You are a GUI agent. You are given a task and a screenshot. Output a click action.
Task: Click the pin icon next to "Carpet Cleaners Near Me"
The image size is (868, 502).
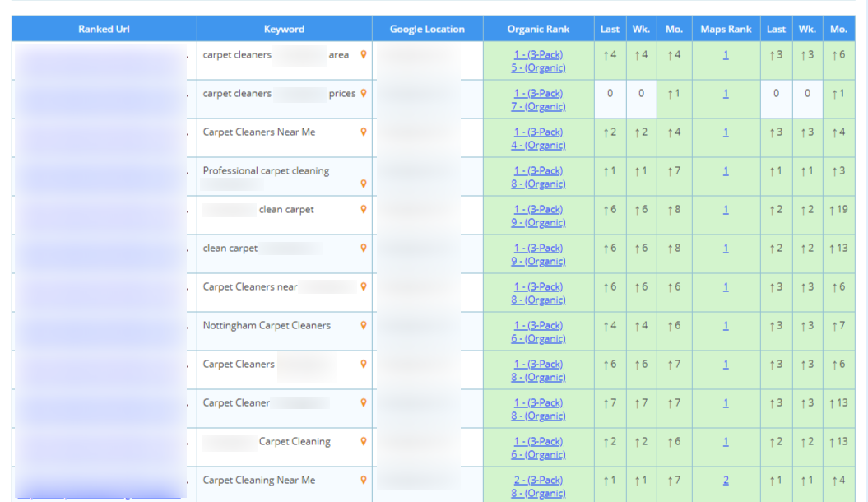pos(364,132)
